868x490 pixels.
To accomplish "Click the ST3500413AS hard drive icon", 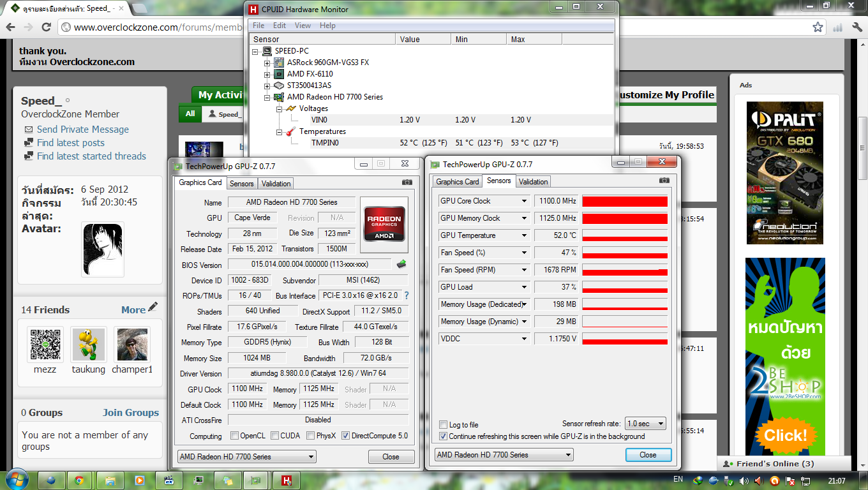I will [x=279, y=85].
